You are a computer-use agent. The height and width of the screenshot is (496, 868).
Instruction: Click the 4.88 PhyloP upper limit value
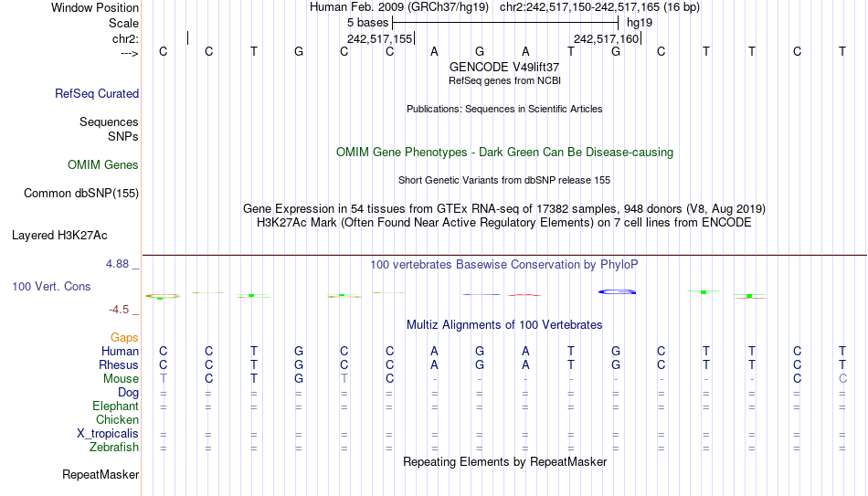coord(117,264)
